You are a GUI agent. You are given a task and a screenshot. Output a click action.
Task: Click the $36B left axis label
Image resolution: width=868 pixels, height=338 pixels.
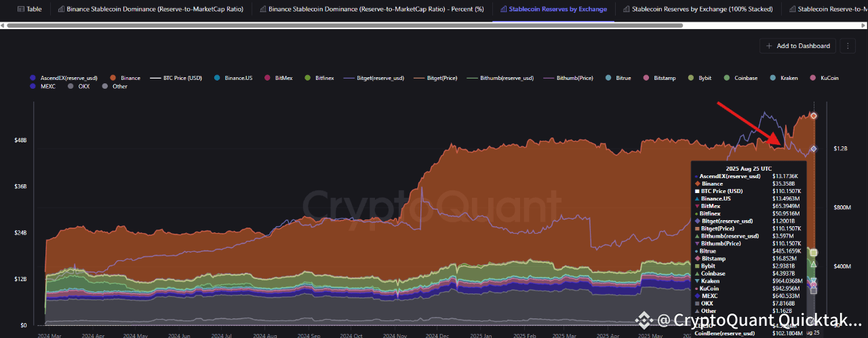(x=20, y=186)
